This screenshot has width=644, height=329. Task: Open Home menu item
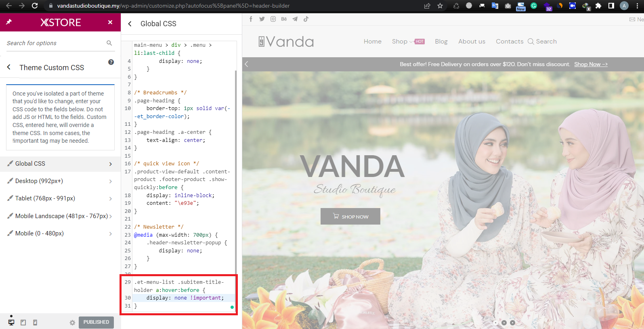[373, 42]
